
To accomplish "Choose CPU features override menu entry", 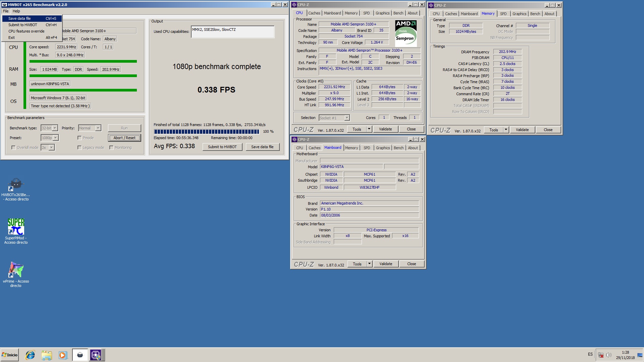I will 32,31.
